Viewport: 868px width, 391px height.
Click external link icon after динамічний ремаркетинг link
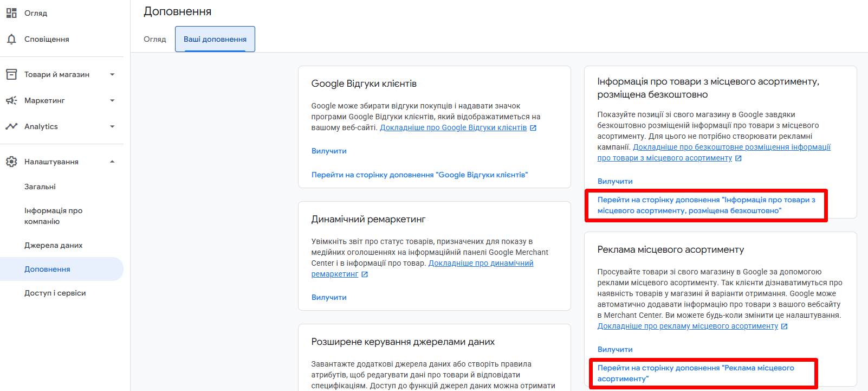tap(365, 274)
